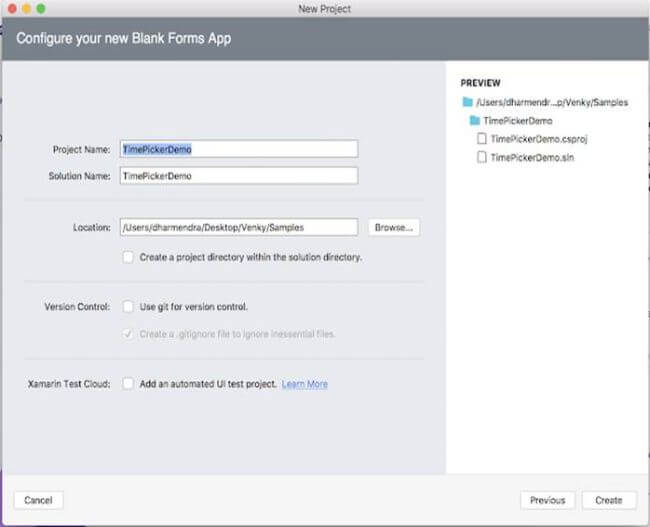Click into the Solution Name field
The height and width of the screenshot is (527, 650).
tap(238, 175)
